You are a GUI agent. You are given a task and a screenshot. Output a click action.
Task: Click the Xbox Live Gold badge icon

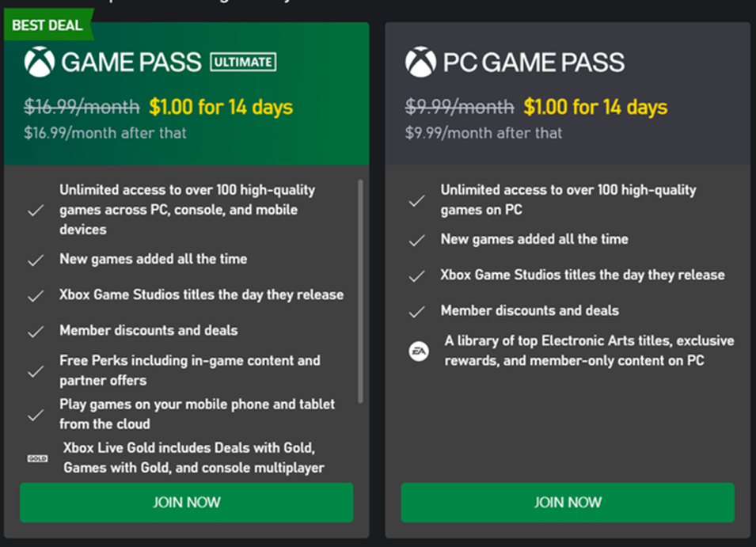coord(37,458)
